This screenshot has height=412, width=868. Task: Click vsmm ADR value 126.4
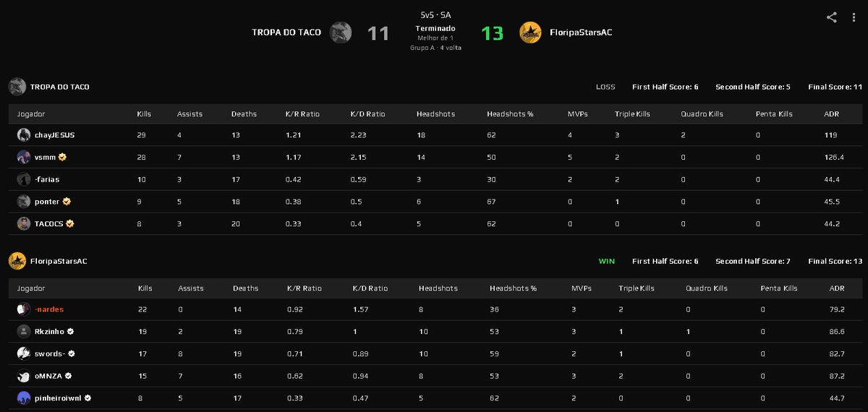click(834, 157)
